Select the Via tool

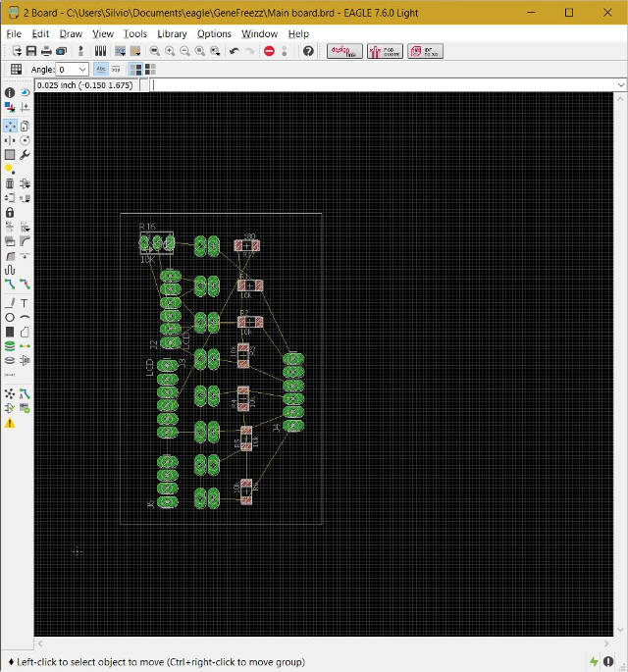click(10, 346)
